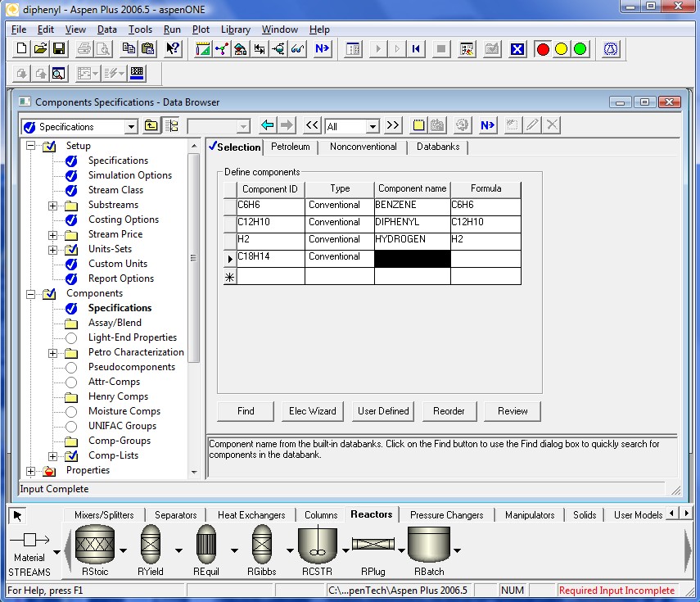Select the RCSTR reactor model icon
Viewport: 700px width, 602px height.
(x=318, y=543)
